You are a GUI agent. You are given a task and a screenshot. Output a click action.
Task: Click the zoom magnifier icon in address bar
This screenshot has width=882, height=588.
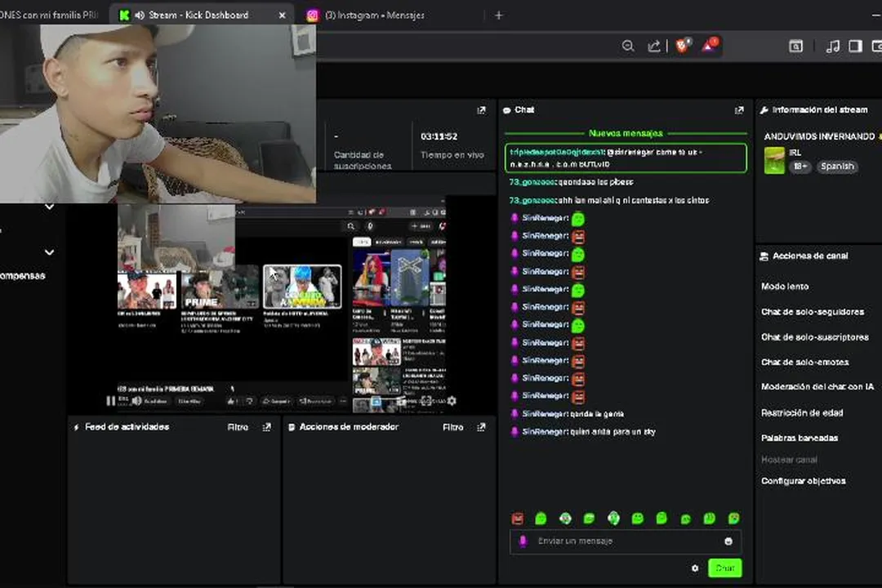[x=628, y=46]
